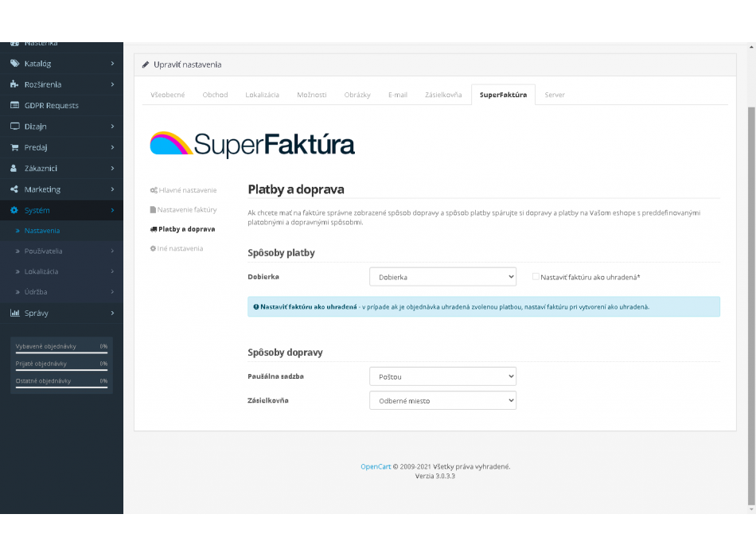Viewport: 756px width, 557px height.
Task: Click the double-arrow icon beside Lokalizácia submenu
Action: 18,271
